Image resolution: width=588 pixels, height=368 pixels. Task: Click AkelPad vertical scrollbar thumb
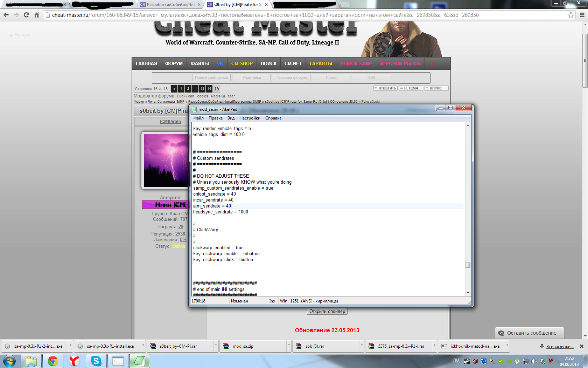point(468,265)
